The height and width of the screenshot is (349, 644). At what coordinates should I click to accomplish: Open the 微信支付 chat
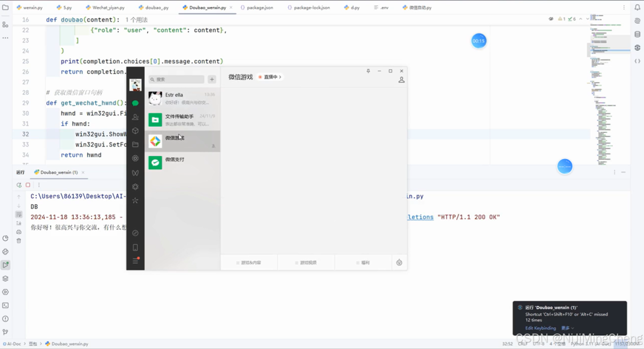[x=182, y=163]
